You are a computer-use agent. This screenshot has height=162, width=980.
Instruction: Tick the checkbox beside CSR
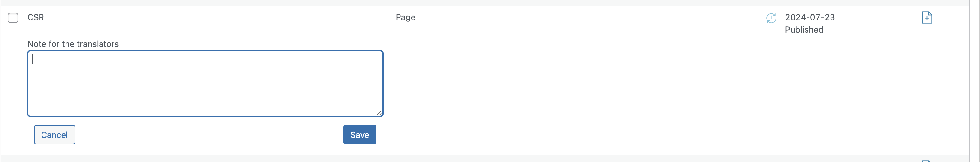pos(13,18)
